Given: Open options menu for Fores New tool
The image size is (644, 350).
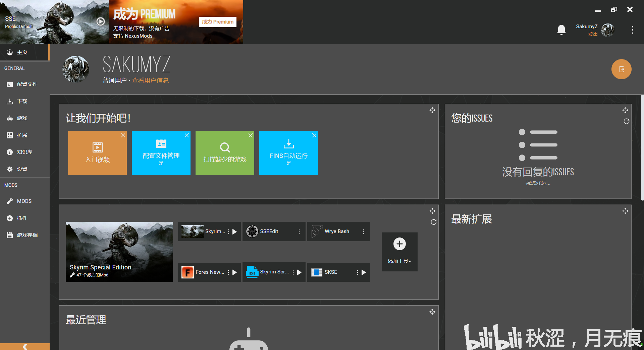Looking at the screenshot, I should point(228,272).
